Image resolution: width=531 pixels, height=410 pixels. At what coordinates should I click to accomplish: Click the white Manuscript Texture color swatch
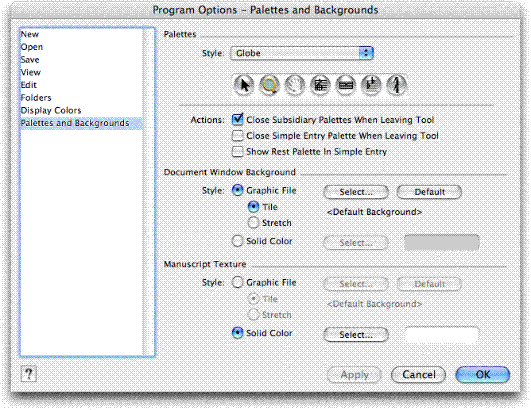(x=442, y=335)
